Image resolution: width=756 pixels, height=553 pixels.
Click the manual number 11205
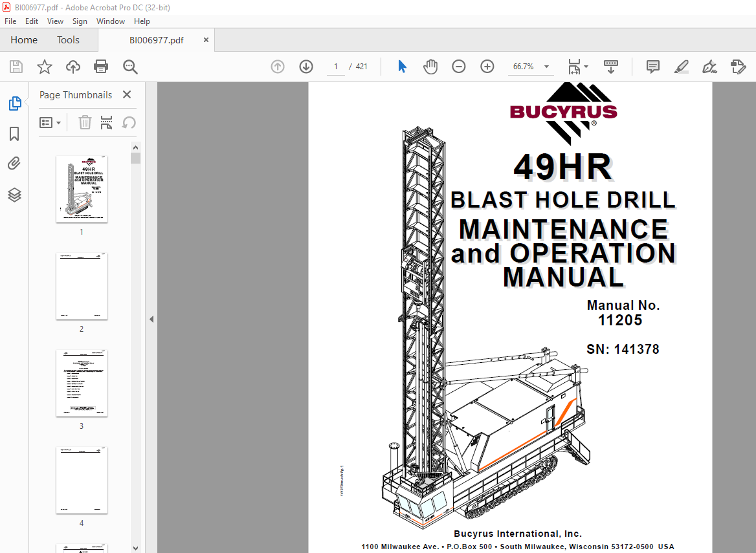pos(620,320)
